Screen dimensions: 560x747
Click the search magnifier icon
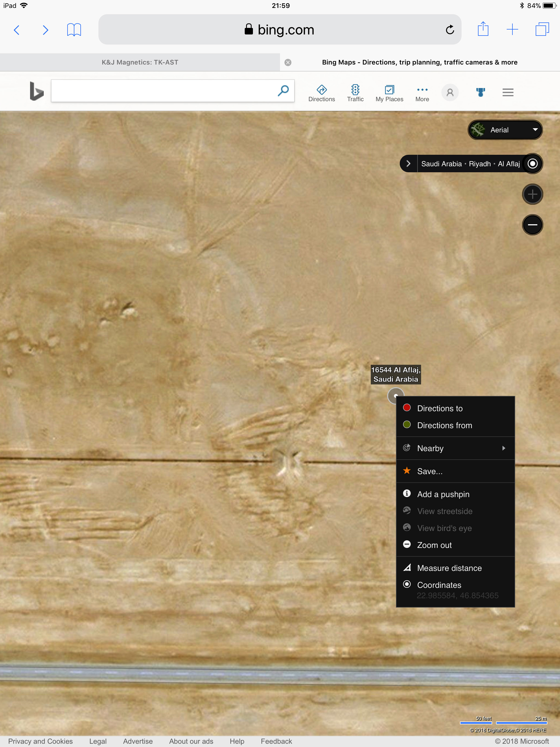tap(283, 91)
